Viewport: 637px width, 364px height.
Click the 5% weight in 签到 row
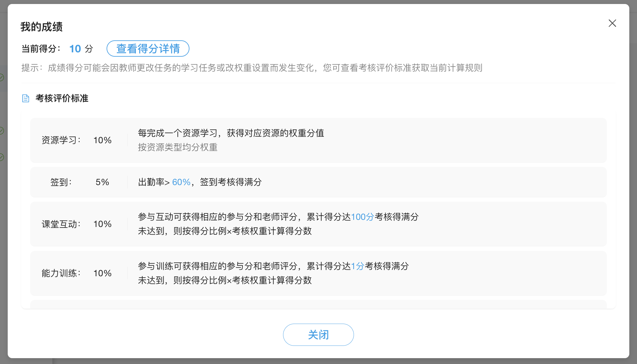tap(102, 182)
